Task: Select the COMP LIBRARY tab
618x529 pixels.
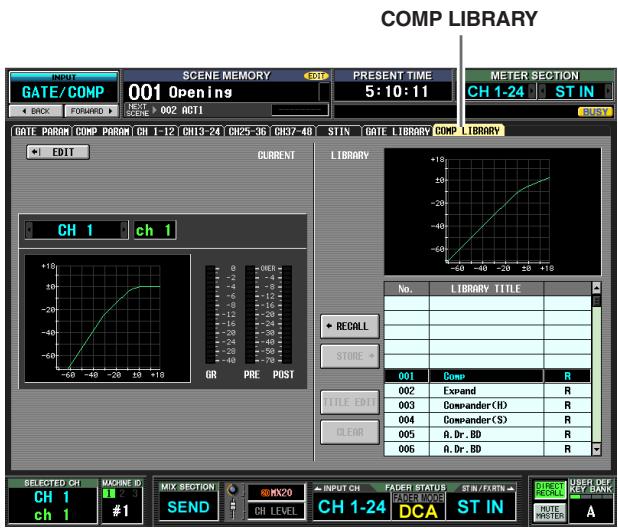Action: coord(468,130)
